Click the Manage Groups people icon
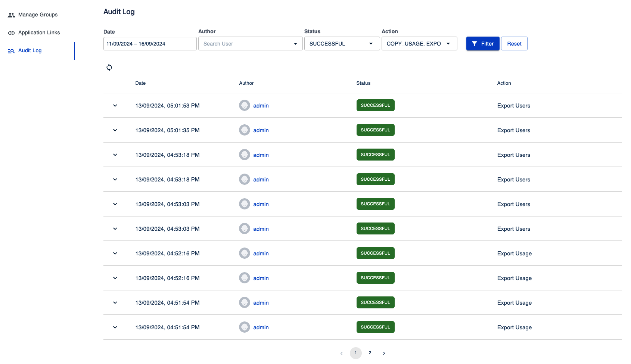631x364 pixels. coord(11,15)
